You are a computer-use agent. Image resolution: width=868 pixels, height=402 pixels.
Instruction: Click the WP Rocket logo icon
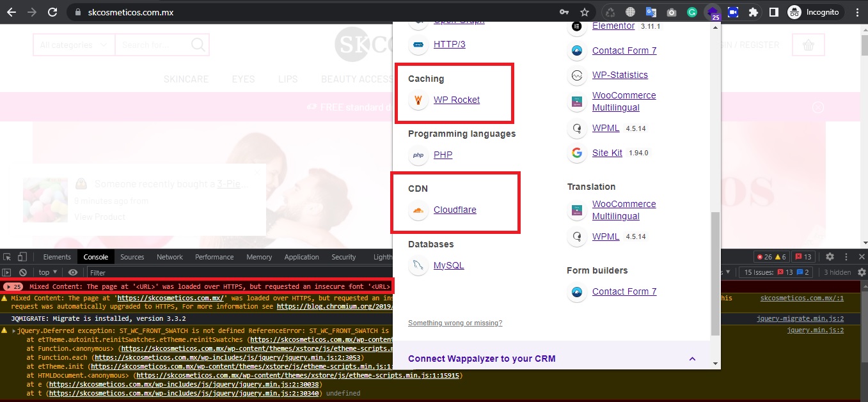pyautogui.click(x=418, y=100)
